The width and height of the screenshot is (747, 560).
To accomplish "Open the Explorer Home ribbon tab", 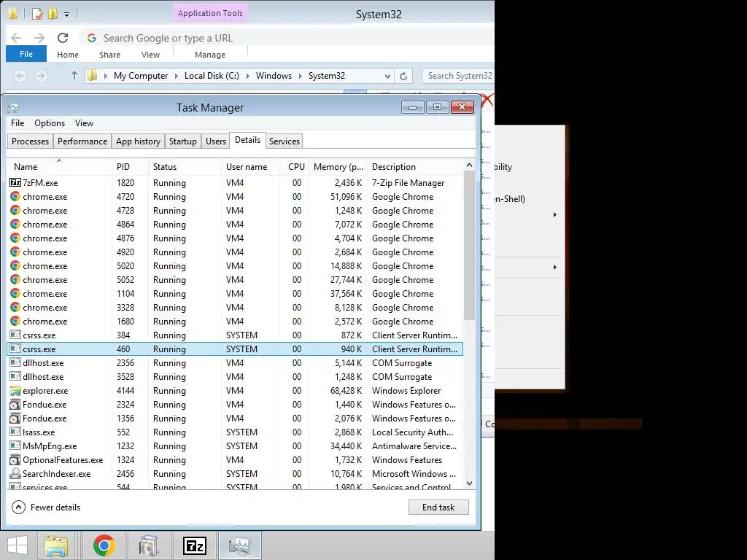I will point(68,55).
